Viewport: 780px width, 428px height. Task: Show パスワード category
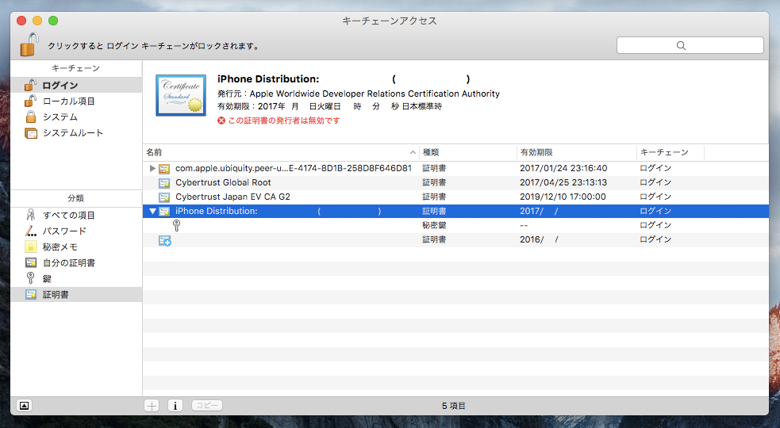click(76, 231)
